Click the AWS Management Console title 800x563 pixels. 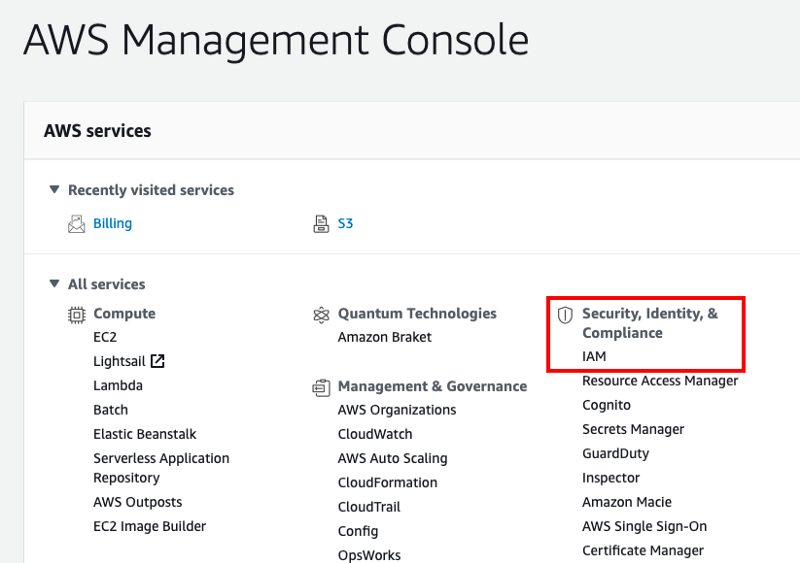point(276,41)
